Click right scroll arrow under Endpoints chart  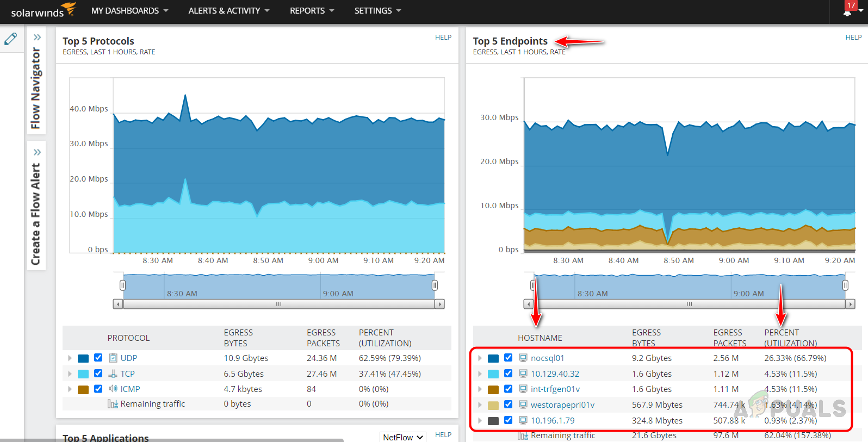850,304
